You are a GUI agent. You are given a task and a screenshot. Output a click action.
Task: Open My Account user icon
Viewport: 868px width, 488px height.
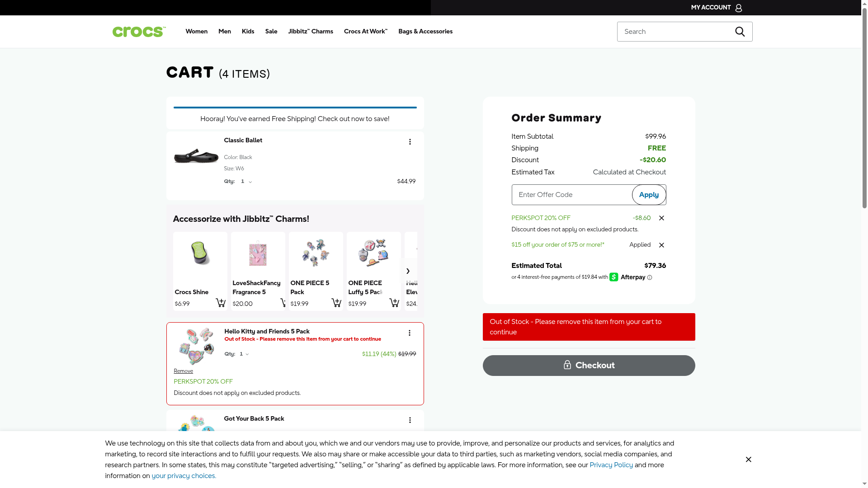click(738, 8)
